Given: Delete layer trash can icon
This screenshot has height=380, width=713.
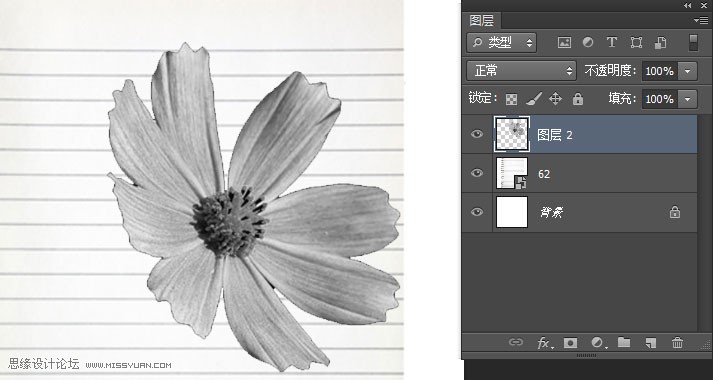Looking at the screenshot, I should 678,343.
